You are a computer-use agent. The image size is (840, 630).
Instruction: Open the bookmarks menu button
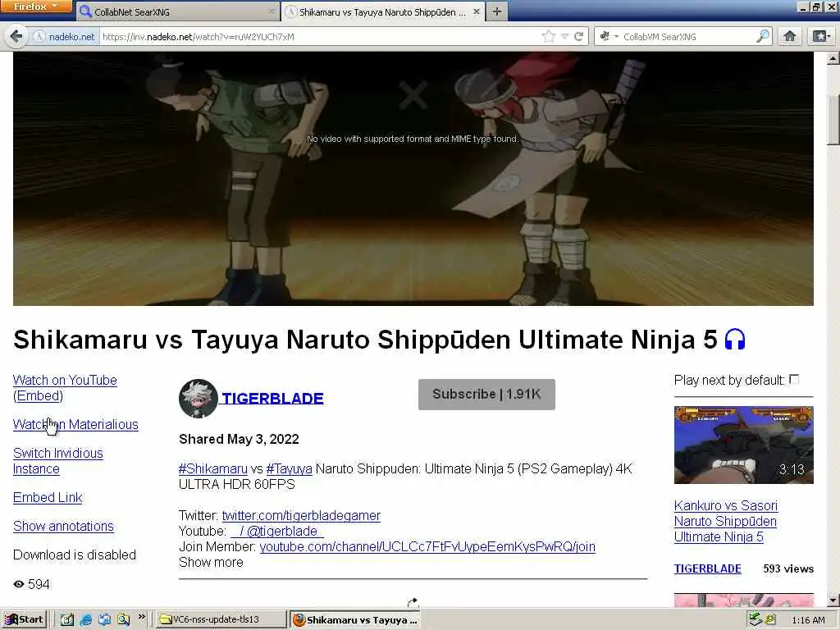click(x=820, y=36)
